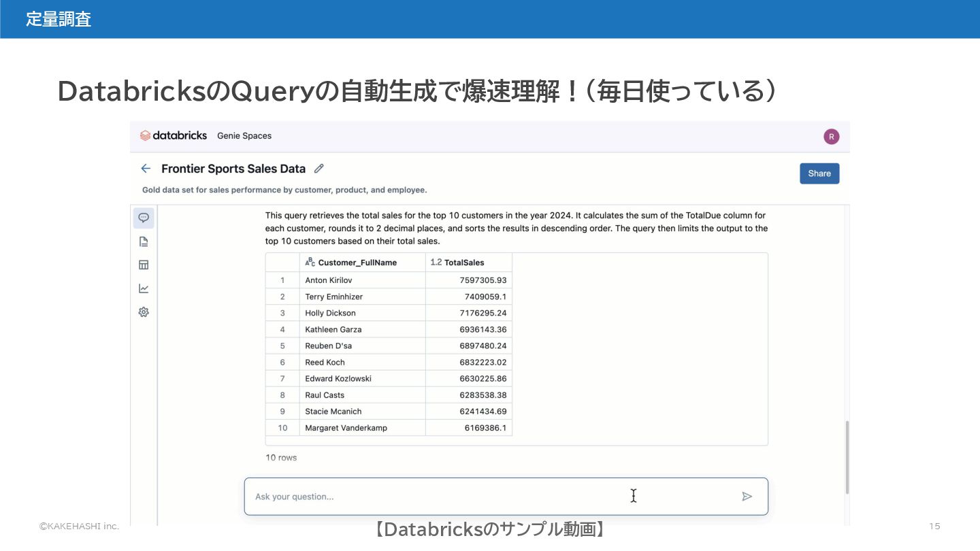Click the '10 rows' count label
Screen dimensions: 980x551
click(281, 458)
